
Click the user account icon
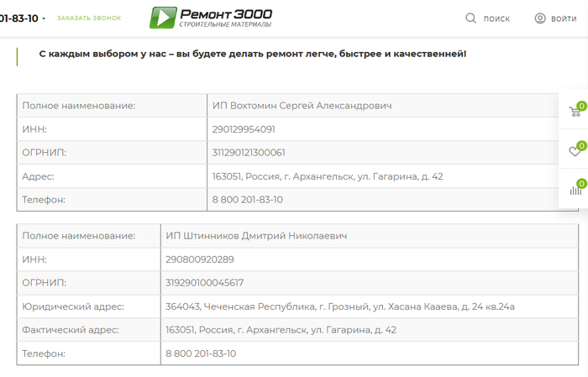point(540,18)
